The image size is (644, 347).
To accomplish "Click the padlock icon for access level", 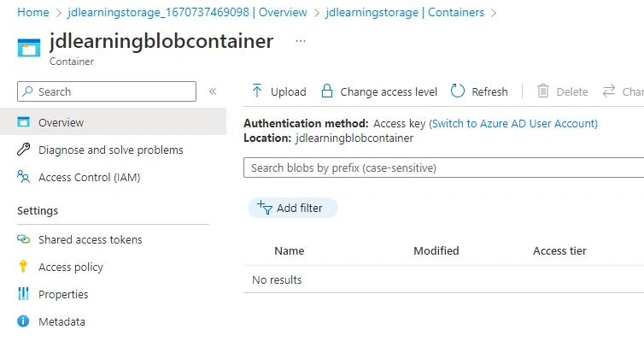I will point(327,91).
